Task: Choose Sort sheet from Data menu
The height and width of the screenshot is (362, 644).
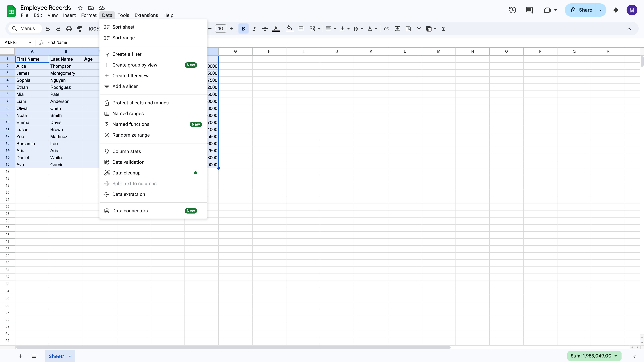Action: coord(153,27)
